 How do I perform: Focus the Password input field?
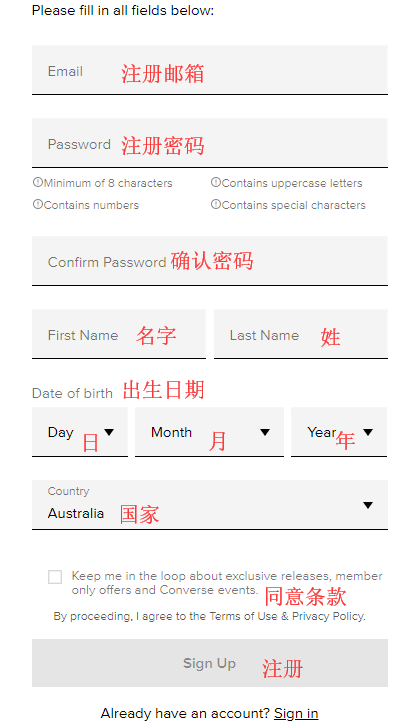tap(210, 143)
